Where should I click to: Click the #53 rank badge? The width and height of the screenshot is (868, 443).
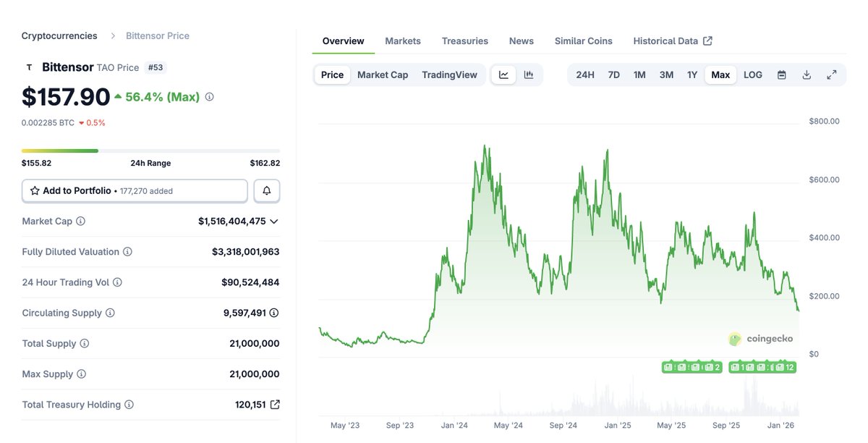[x=156, y=67]
